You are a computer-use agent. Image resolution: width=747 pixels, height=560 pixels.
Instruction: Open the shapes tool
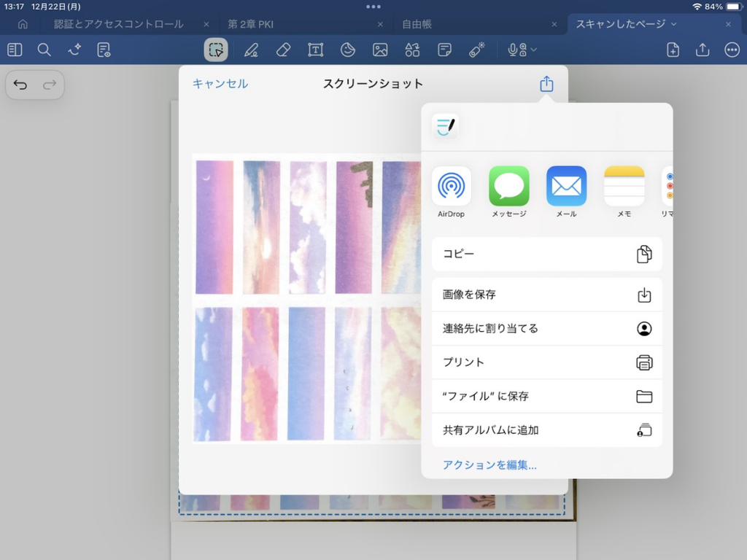click(x=412, y=50)
